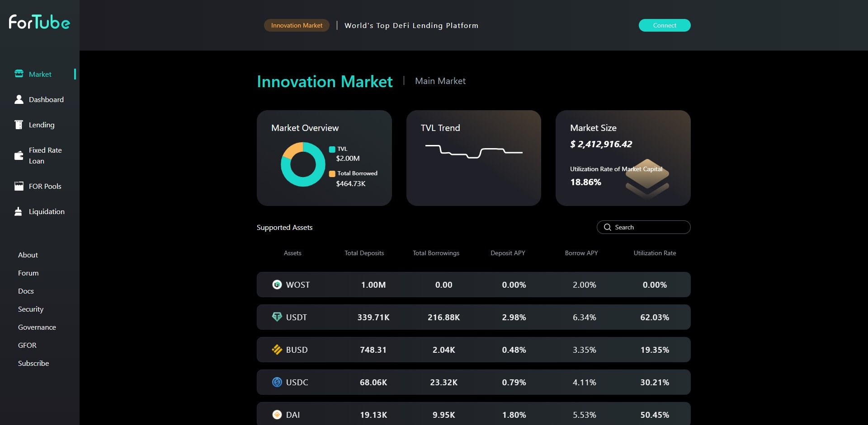Select the Fixed Rate Loan icon
The image size is (868, 425).
coord(19,155)
